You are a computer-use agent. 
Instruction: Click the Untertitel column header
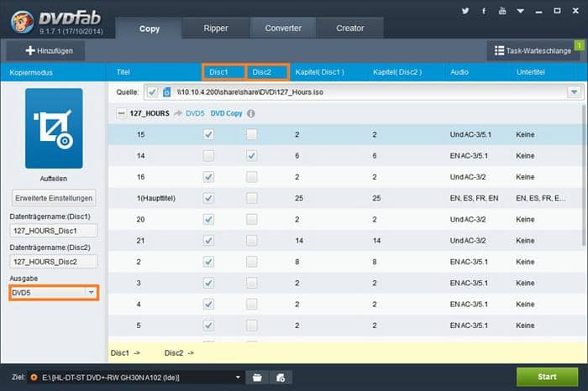531,72
